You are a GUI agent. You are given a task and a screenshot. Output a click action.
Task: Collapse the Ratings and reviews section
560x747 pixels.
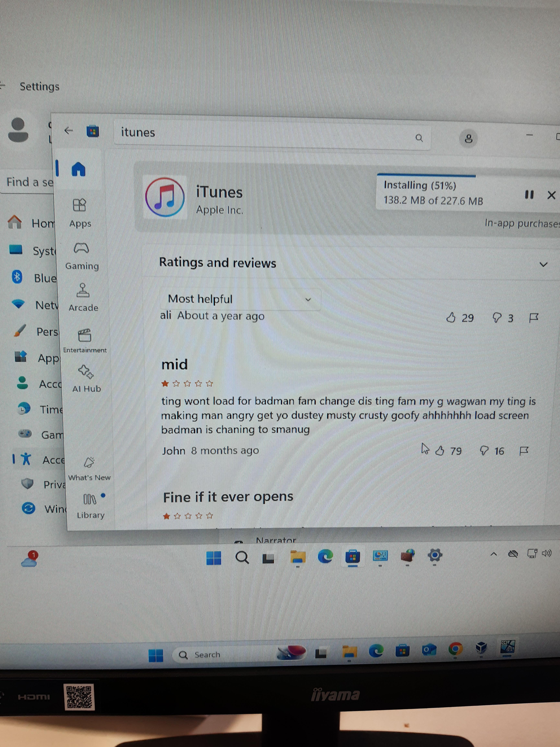(x=543, y=264)
